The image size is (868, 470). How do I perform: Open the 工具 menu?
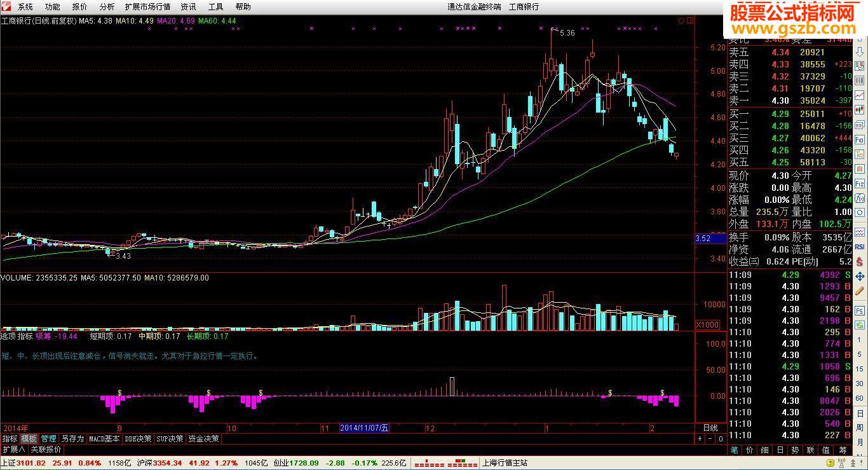tap(215, 6)
